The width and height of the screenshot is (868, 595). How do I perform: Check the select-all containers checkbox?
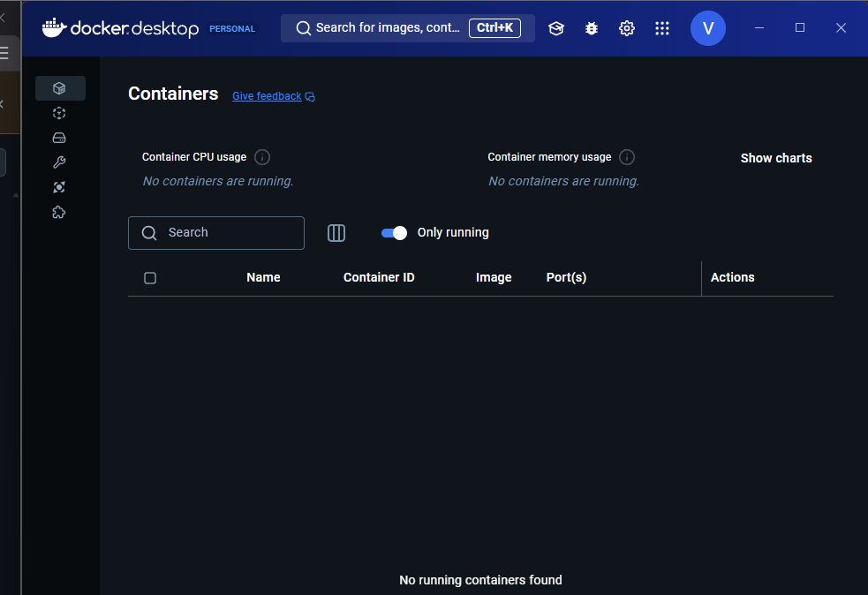[x=150, y=277]
